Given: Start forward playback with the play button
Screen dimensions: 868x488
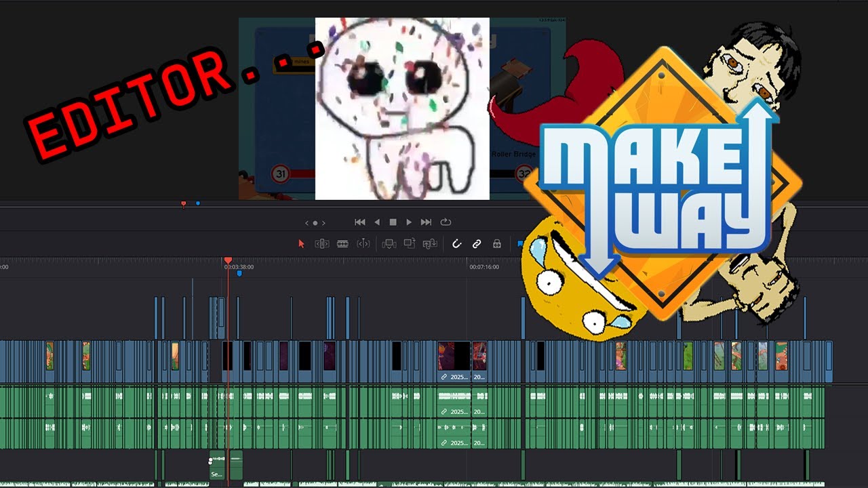Looking at the screenshot, I should click(x=409, y=222).
